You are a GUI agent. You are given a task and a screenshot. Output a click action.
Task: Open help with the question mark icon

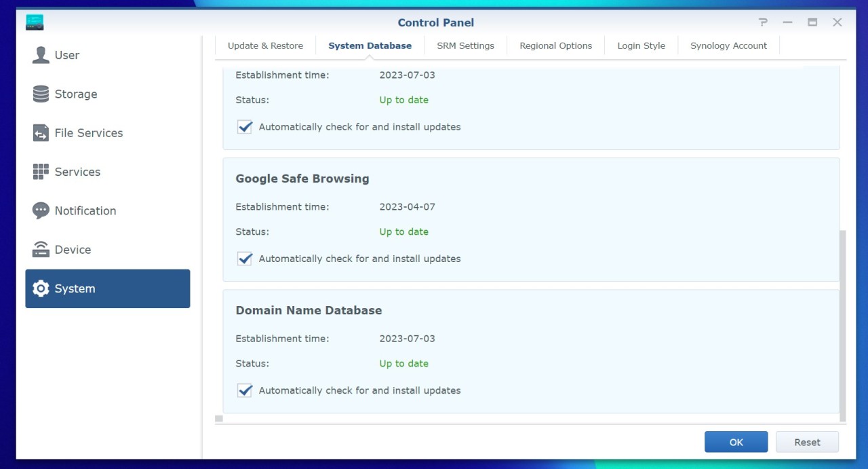click(763, 22)
